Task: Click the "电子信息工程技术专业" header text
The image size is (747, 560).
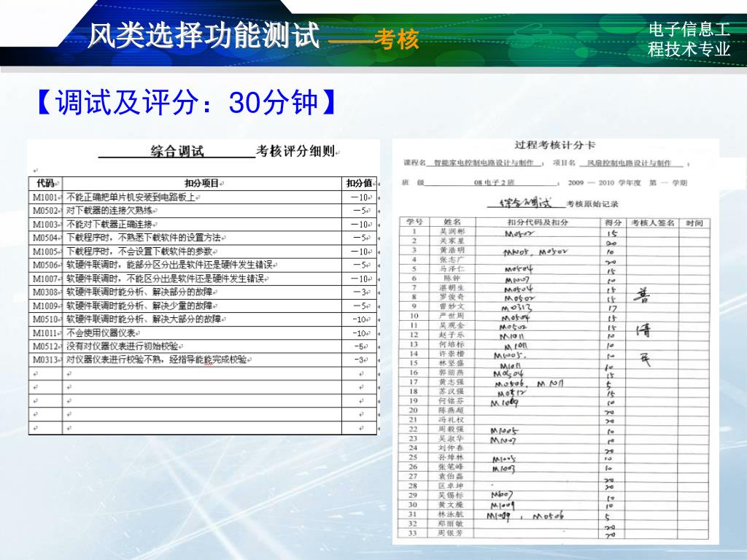Action: 689,39
